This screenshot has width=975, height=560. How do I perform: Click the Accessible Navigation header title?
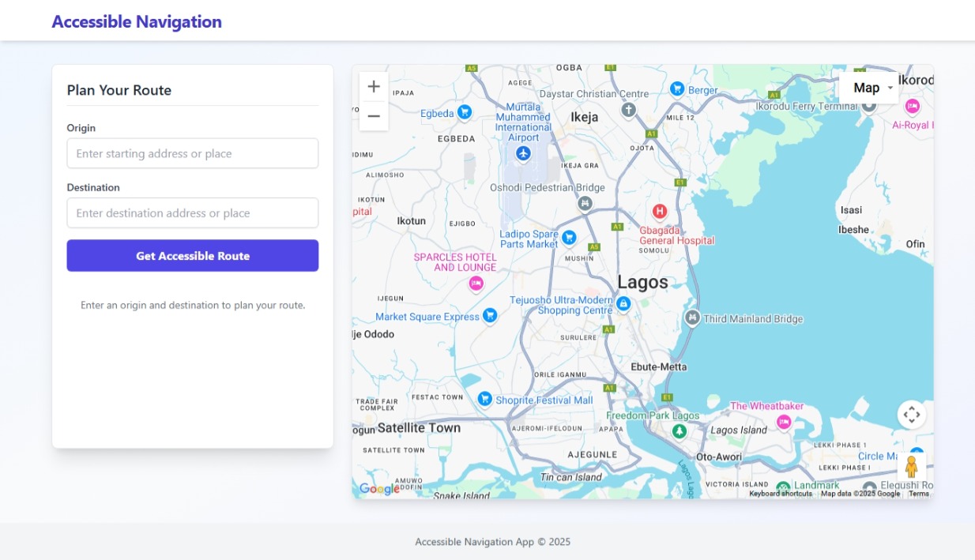[x=137, y=21]
